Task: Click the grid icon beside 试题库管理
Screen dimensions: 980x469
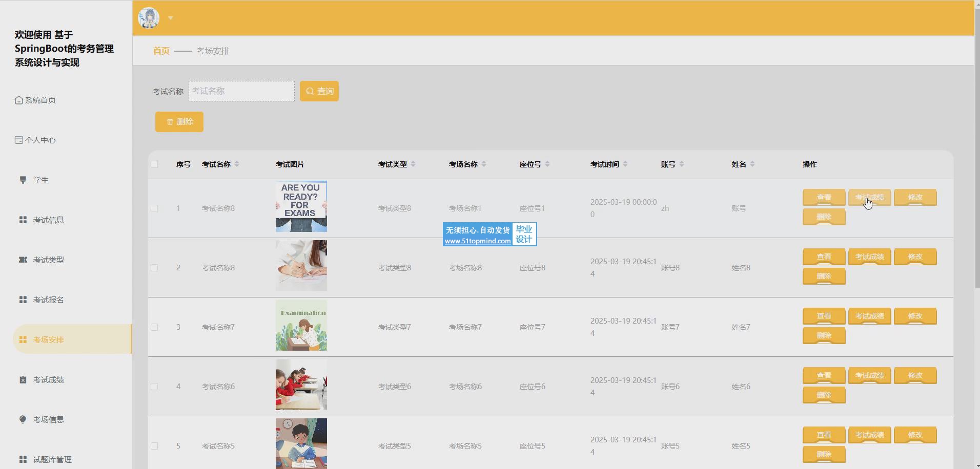Action: click(23, 459)
